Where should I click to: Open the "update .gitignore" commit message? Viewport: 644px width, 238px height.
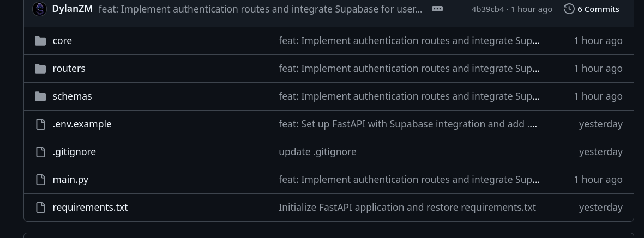(x=317, y=152)
